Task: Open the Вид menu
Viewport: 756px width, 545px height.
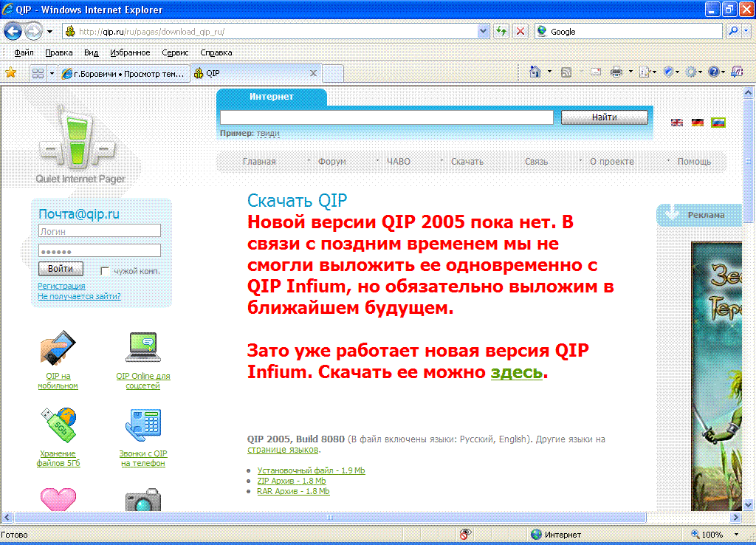Action: (91, 52)
